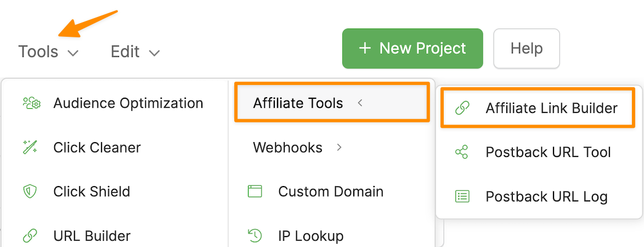
Task: Click the Help button
Action: [526, 48]
